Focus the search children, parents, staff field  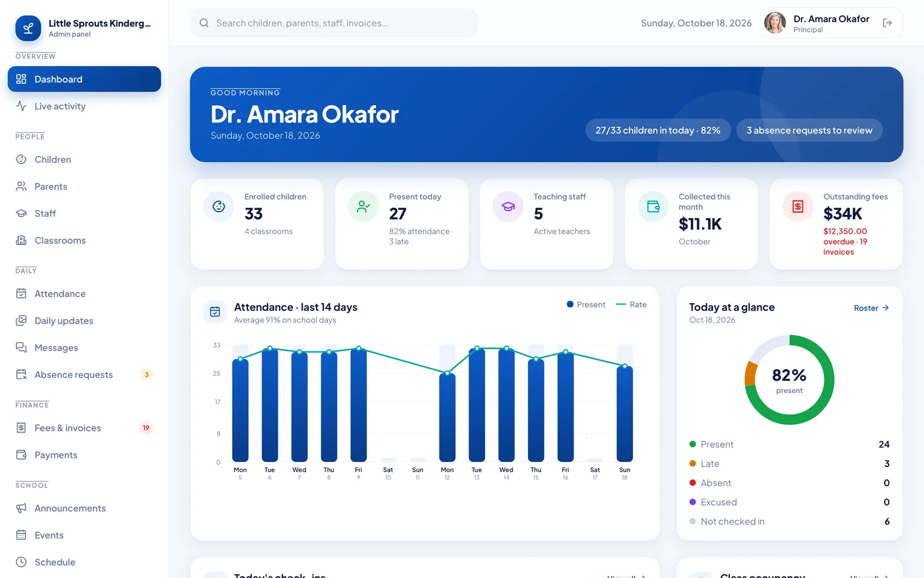pyautogui.click(x=334, y=23)
